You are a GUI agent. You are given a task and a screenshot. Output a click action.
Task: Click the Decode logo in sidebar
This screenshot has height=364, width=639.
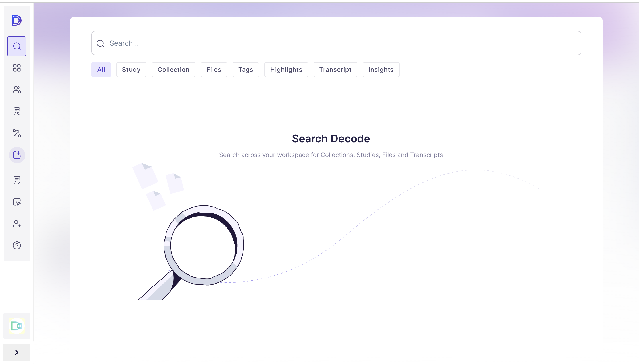click(16, 20)
